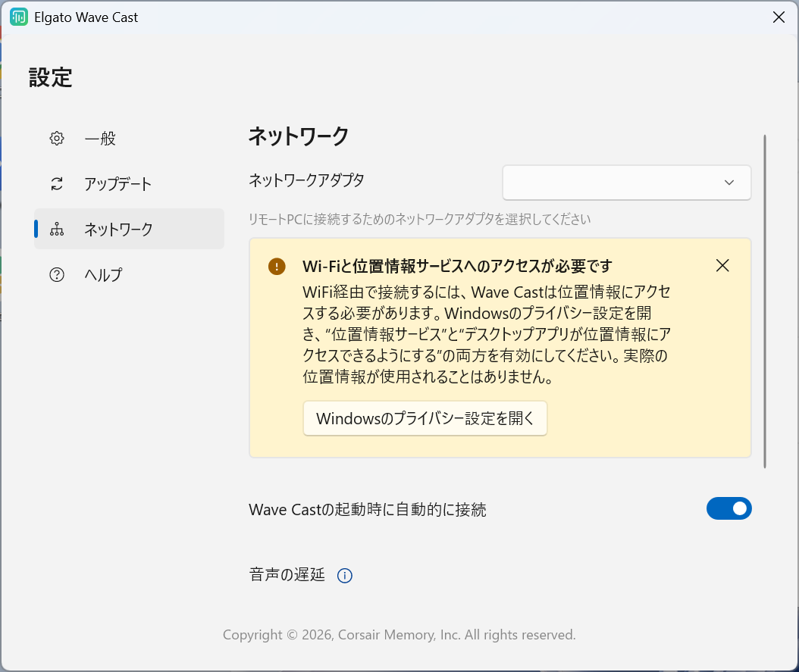Click the question mark icon for ヘルプ

point(57,275)
